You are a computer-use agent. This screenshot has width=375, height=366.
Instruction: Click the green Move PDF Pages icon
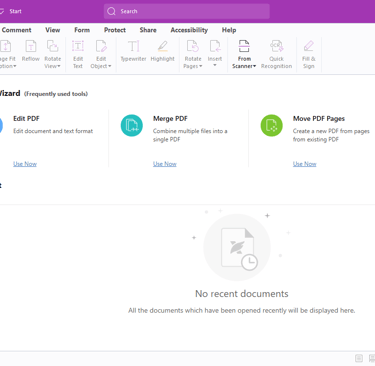[x=271, y=126]
